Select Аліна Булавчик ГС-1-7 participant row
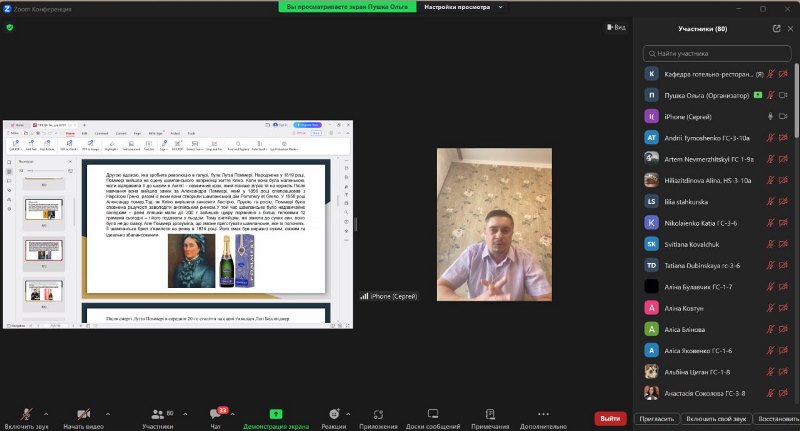800x431 pixels. (717, 287)
